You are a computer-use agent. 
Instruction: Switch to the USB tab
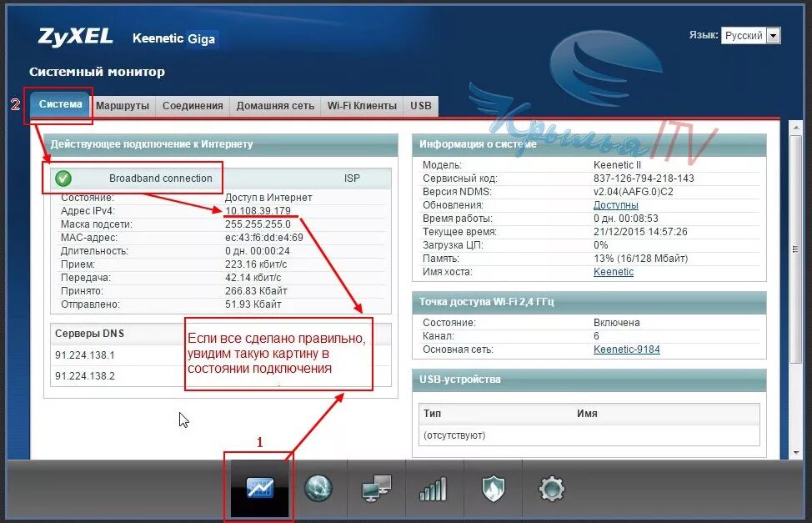click(421, 106)
